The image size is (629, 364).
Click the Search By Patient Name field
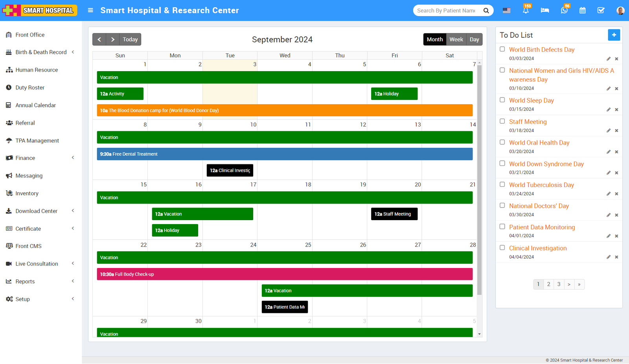(446, 11)
